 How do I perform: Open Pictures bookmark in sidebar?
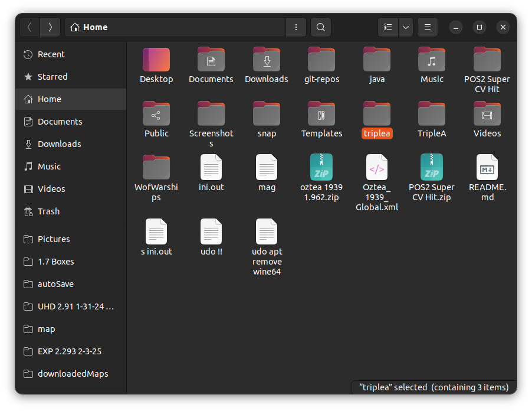click(x=71, y=239)
